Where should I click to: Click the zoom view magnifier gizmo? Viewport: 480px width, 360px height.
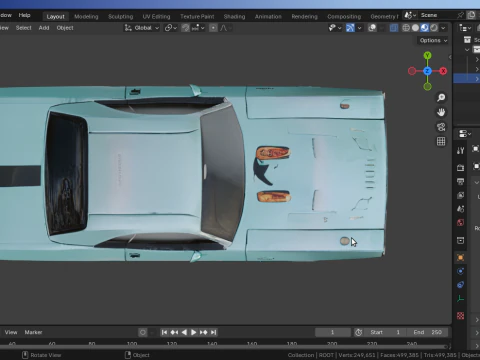point(441,97)
